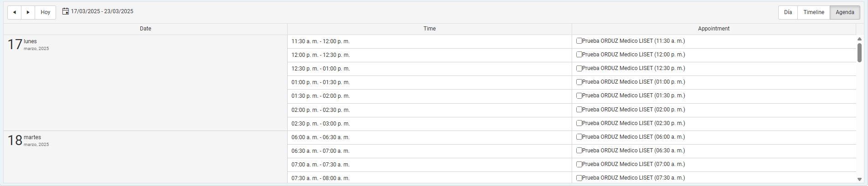
Task: Open the 17/03/2025 - 23/03/2025 date range
Action: click(102, 11)
